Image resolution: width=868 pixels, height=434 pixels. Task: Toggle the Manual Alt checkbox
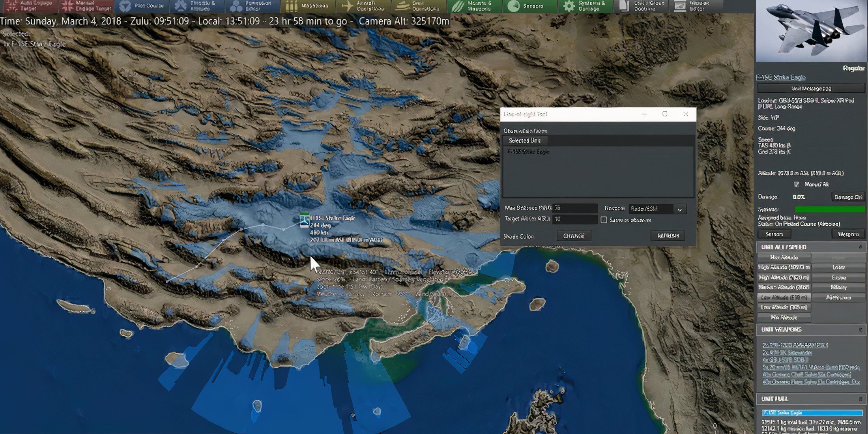click(x=797, y=184)
